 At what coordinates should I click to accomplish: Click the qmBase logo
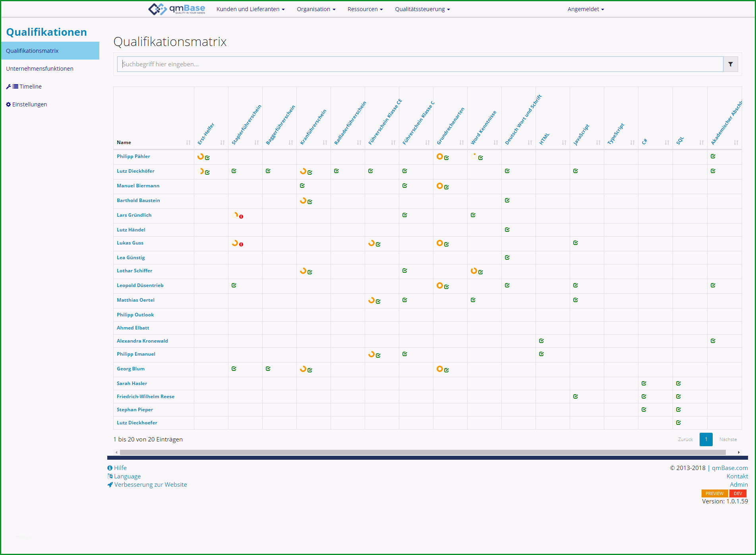tap(177, 9)
